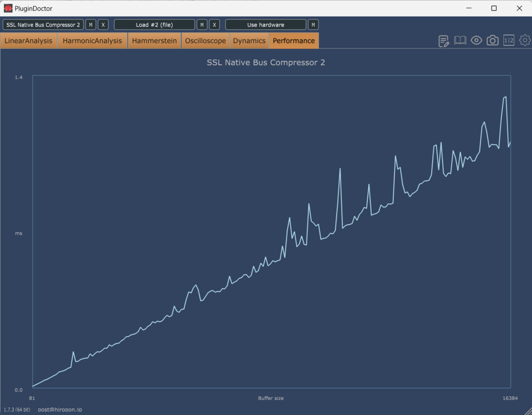This screenshot has height=415, width=532.
Task: Select the Performance tab
Action: [294, 41]
